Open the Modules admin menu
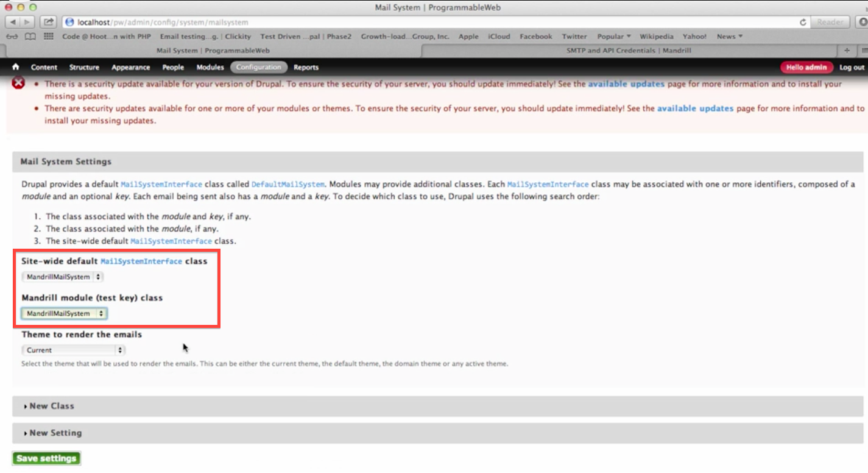This screenshot has height=473, width=868. pos(210,67)
